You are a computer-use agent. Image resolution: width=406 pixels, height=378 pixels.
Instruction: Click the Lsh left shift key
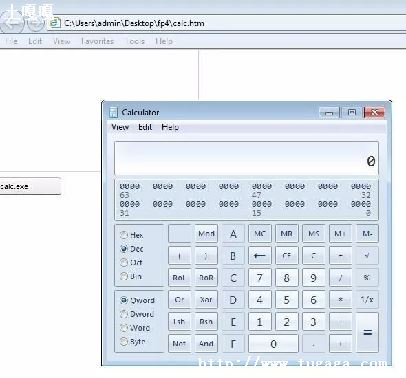click(179, 322)
